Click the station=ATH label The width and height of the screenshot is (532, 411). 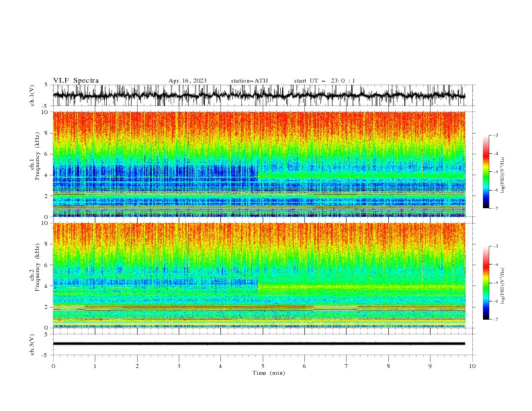249,81
